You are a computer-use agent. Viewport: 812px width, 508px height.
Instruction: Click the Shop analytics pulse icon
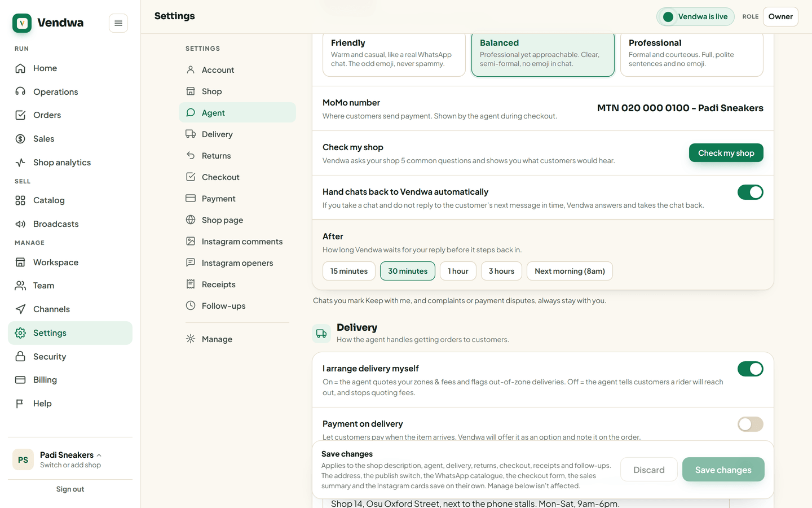point(20,163)
